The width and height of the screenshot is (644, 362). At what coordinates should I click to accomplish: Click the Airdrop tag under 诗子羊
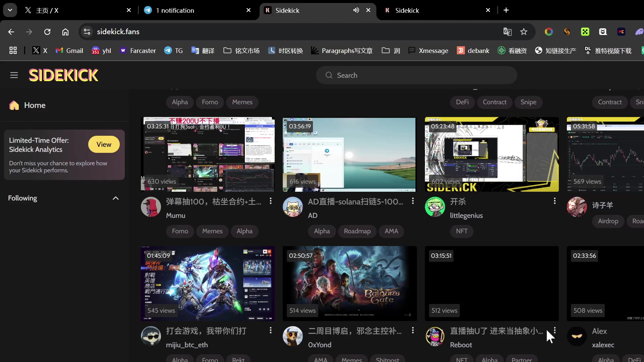608,221
